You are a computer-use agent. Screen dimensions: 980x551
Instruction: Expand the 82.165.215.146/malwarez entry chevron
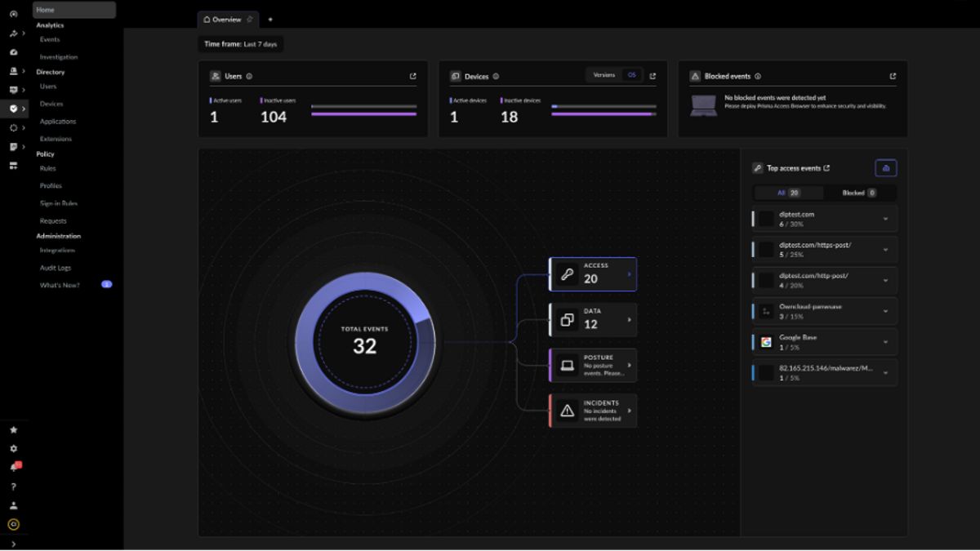(885, 372)
